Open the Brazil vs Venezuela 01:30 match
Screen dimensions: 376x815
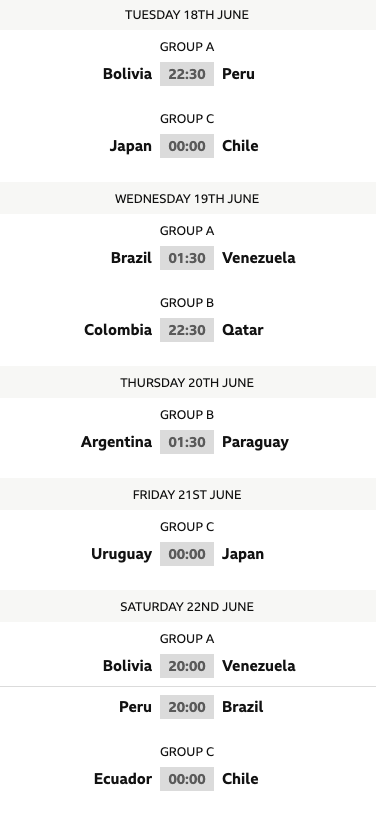[187, 258]
